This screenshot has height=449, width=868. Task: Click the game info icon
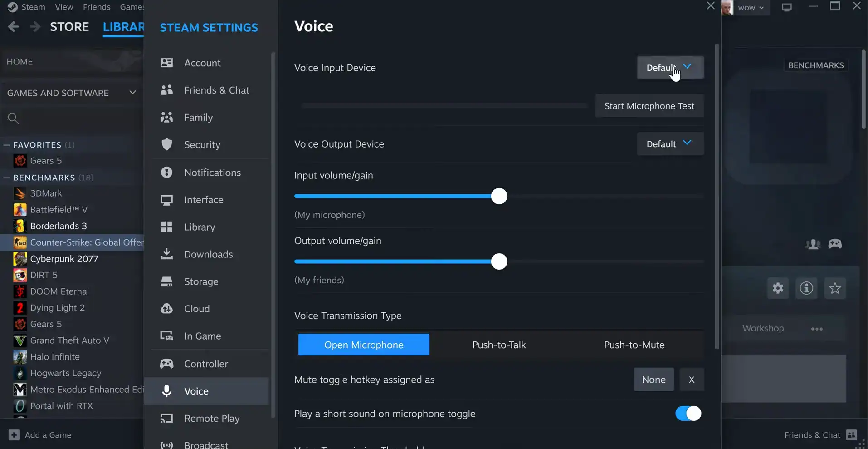pyautogui.click(x=806, y=288)
